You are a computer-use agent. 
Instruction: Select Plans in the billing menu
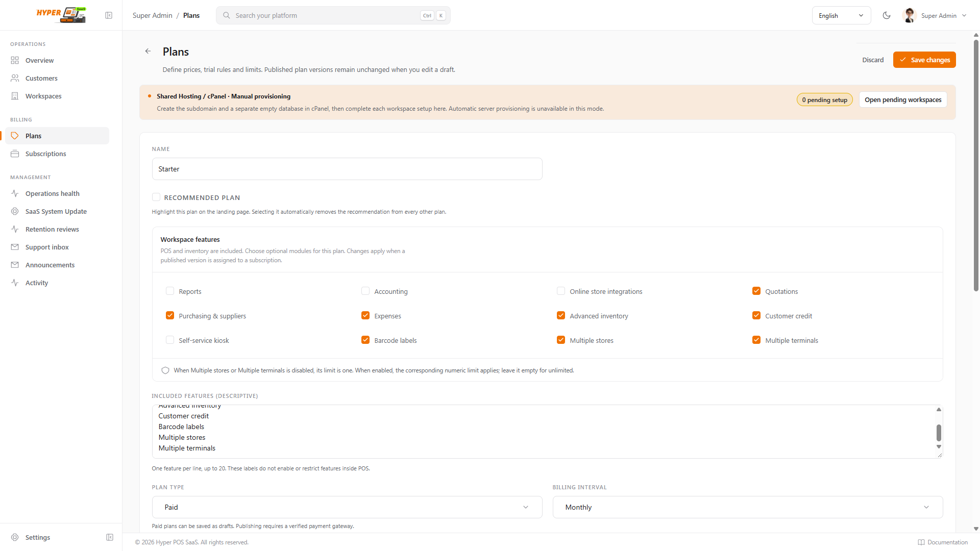pyautogui.click(x=57, y=136)
